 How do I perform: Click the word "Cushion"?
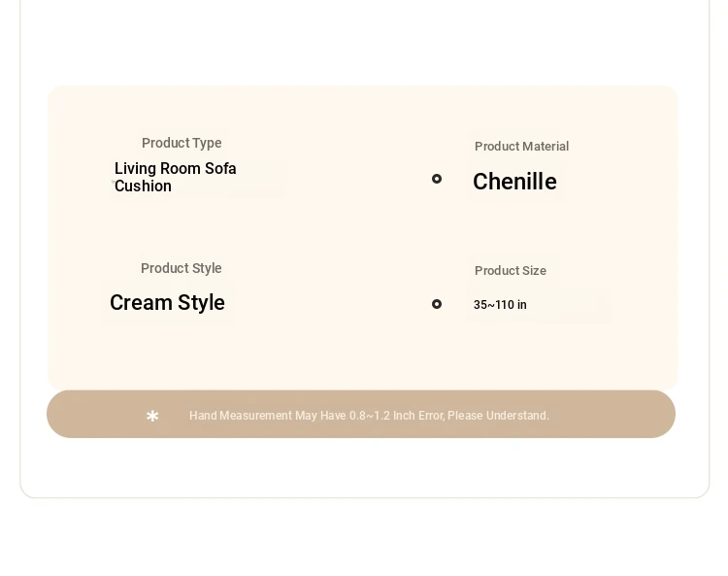[143, 186]
